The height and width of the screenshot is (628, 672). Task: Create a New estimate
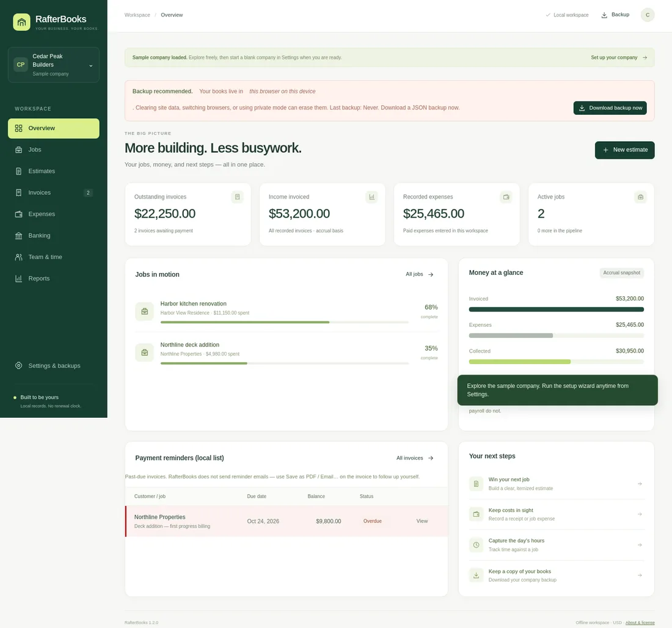coord(624,150)
